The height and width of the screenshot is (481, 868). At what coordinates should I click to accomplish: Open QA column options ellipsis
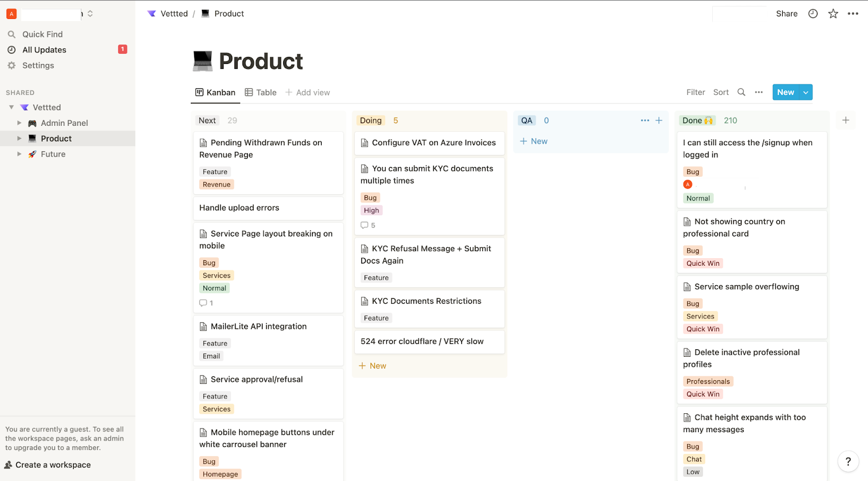645,120
